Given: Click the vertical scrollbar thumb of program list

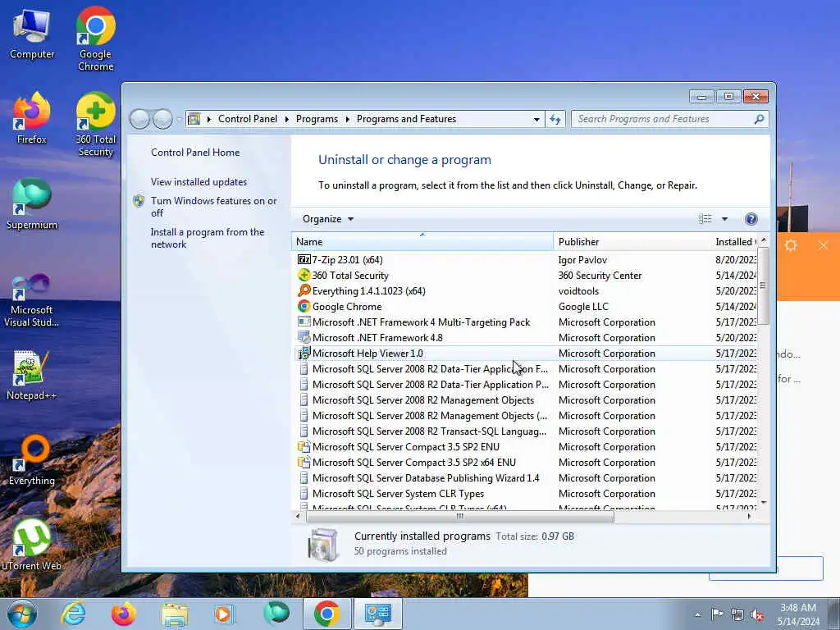Looking at the screenshot, I should (x=764, y=285).
